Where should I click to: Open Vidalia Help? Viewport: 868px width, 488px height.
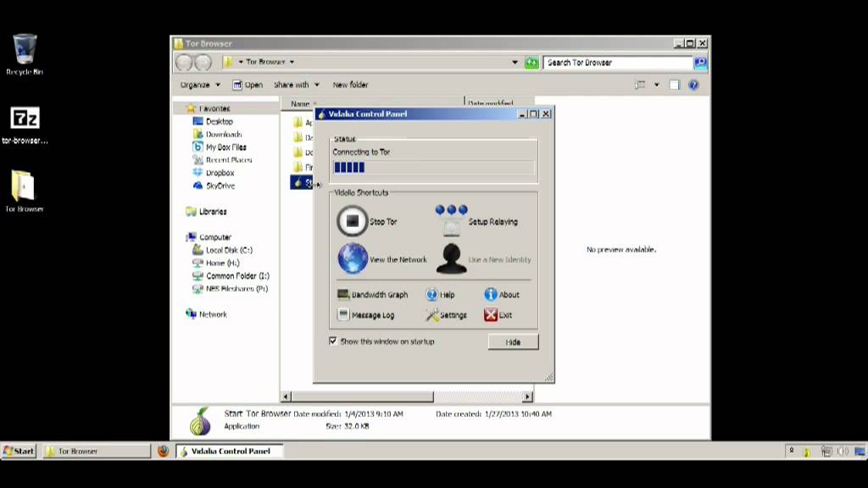click(441, 294)
